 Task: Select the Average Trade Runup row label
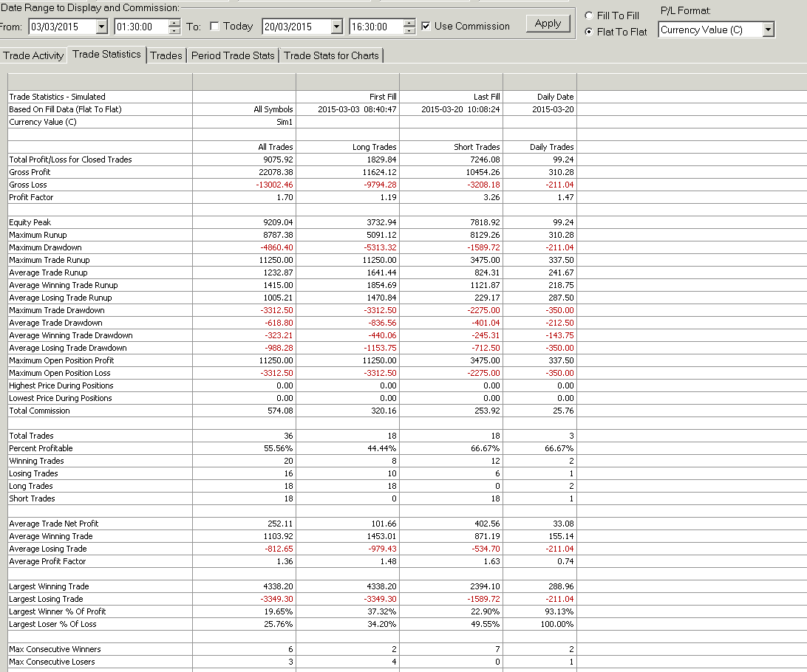tap(48, 272)
